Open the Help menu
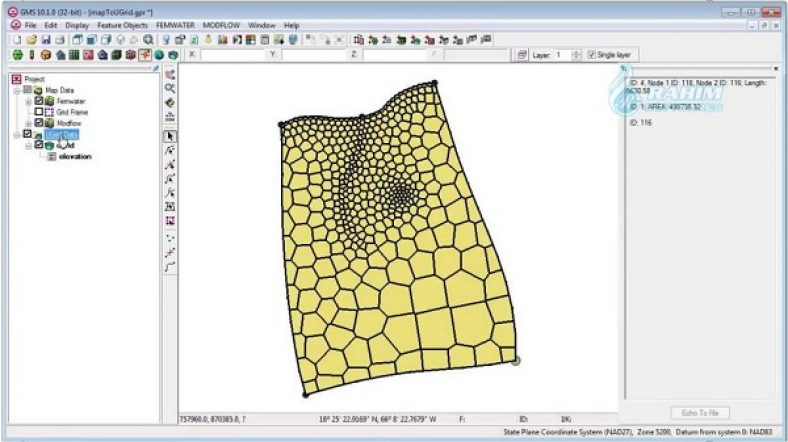Viewport: 788px width, 442px height. pyautogui.click(x=291, y=25)
